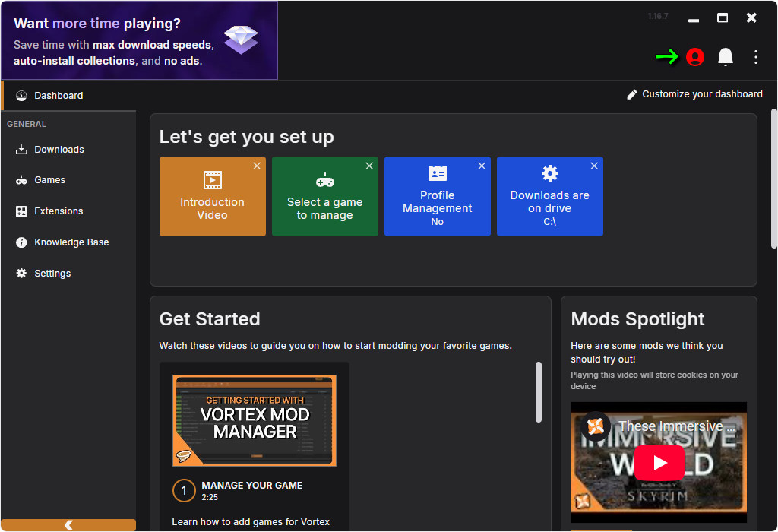This screenshot has width=778, height=532.
Task: Click the red user profile icon
Action: click(694, 57)
